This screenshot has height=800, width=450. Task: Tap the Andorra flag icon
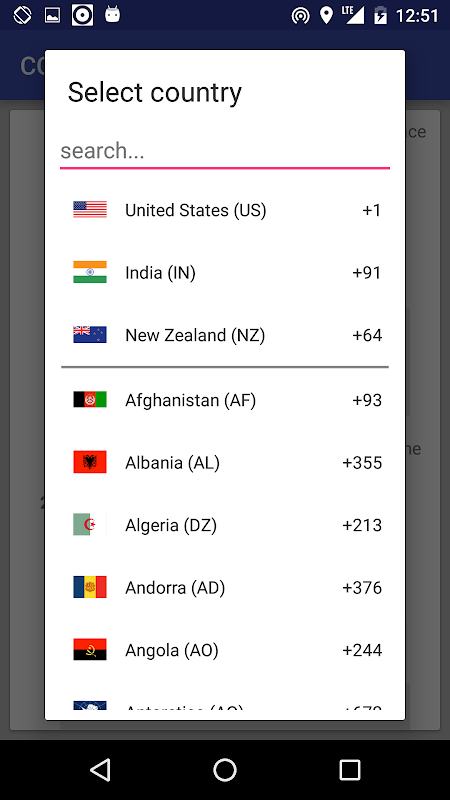90,587
